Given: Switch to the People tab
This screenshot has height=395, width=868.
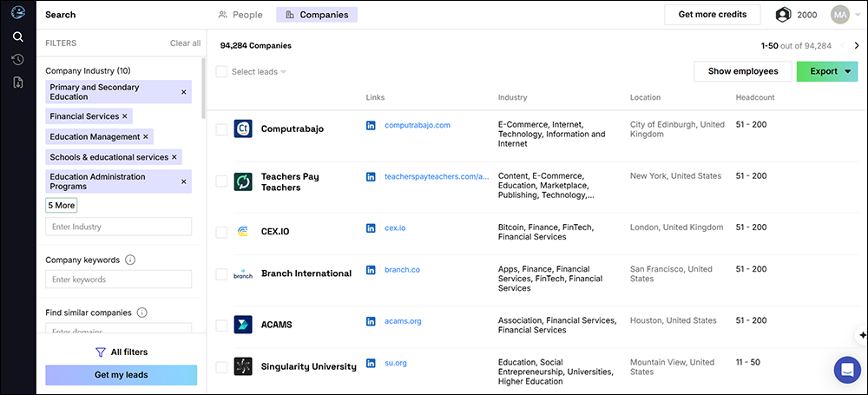Looking at the screenshot, I should coord(240,15).
